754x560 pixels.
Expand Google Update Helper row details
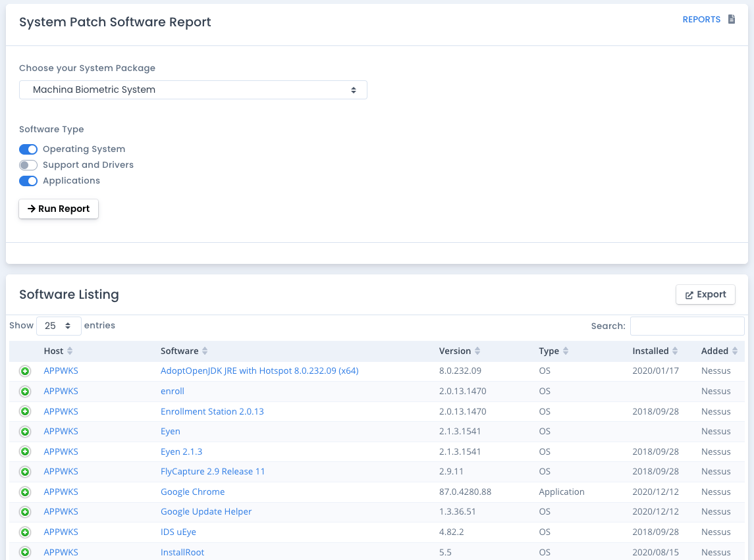click(25, 512)
